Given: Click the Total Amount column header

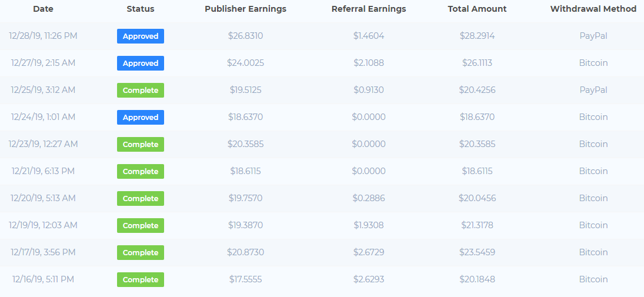Looking at the screenshot, I should (477, 9).
